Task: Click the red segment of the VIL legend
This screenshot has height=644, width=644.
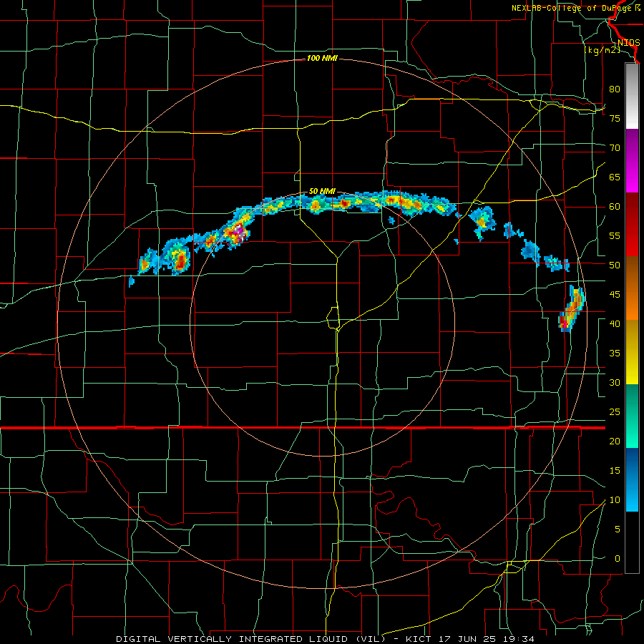Action: click(x=632, y=225)
